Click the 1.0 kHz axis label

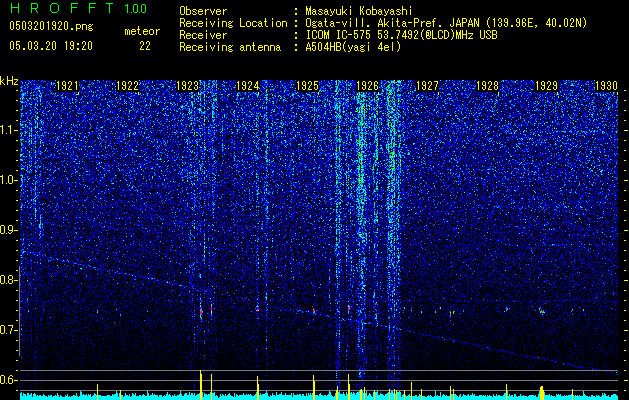tap(9, 180)
